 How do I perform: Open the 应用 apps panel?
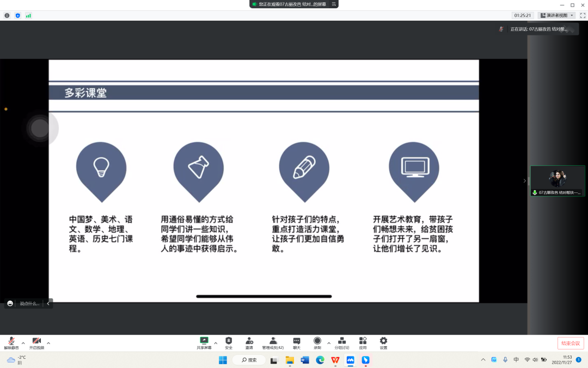363,343
